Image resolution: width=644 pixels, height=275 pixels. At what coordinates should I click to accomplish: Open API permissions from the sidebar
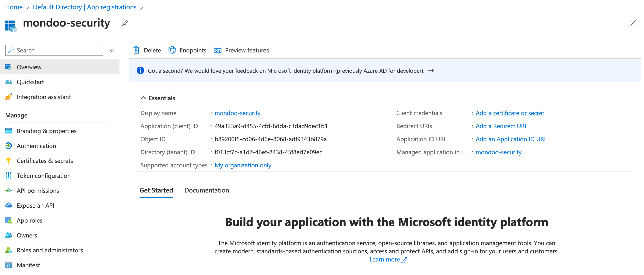point(38,190)
